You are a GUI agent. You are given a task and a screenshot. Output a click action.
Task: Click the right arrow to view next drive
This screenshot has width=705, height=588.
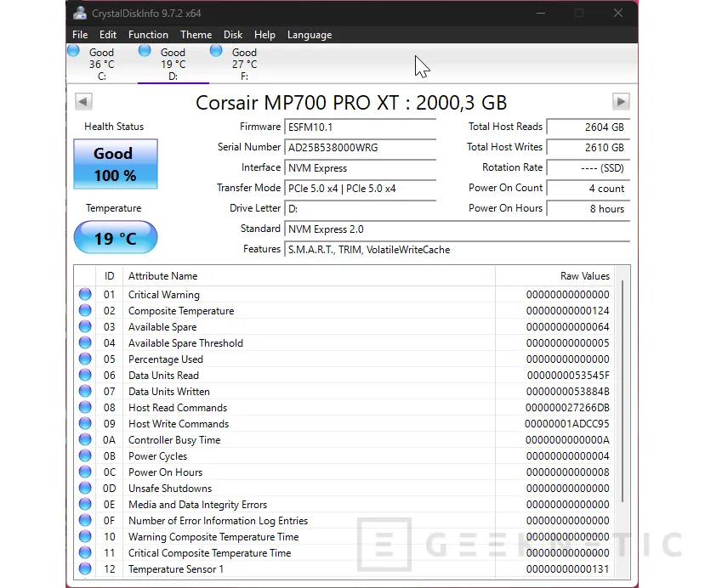(621, 101)
